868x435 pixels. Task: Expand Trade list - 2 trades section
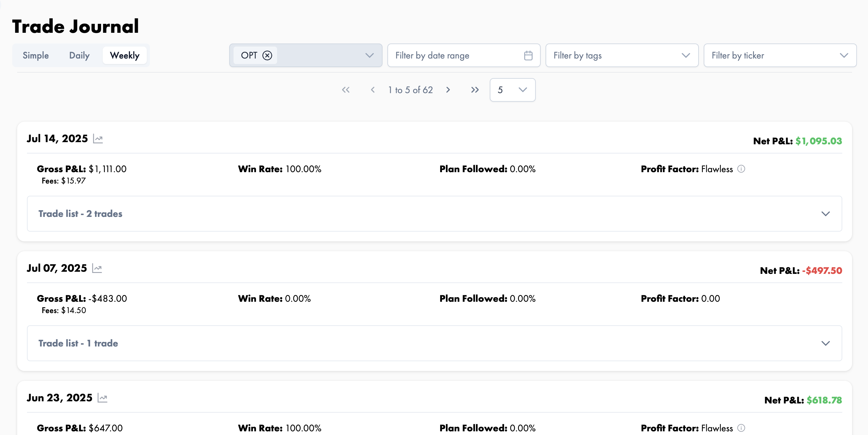coord(434,214)
